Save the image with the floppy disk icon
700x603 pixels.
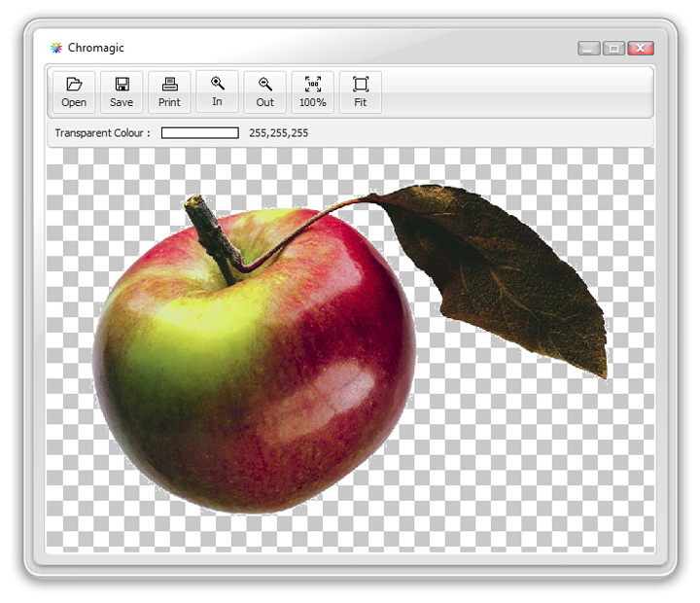[x=122, y=85]
